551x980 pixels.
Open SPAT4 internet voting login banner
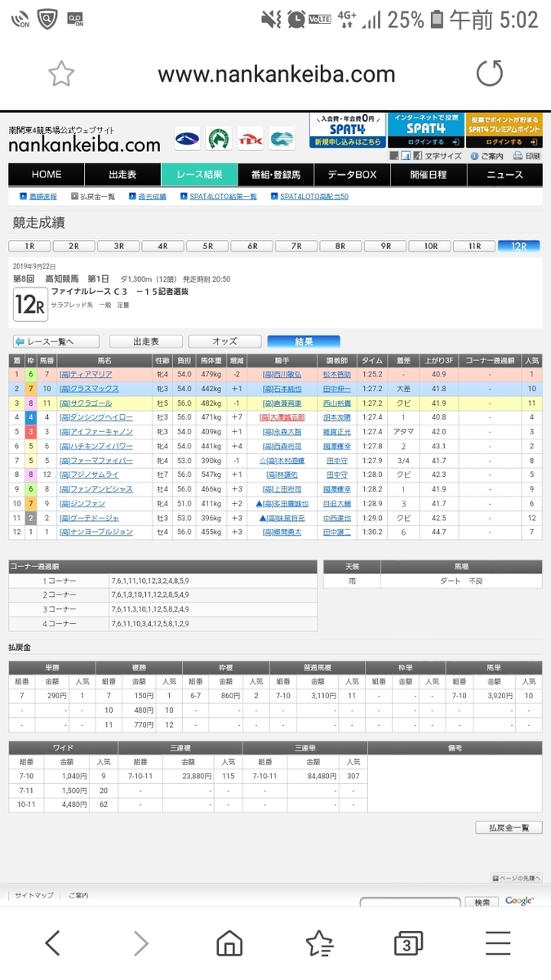click(425, 130)
